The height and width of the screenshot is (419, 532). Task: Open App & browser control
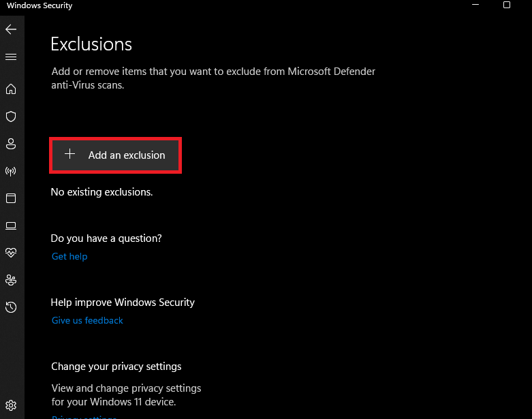point(11,198)
